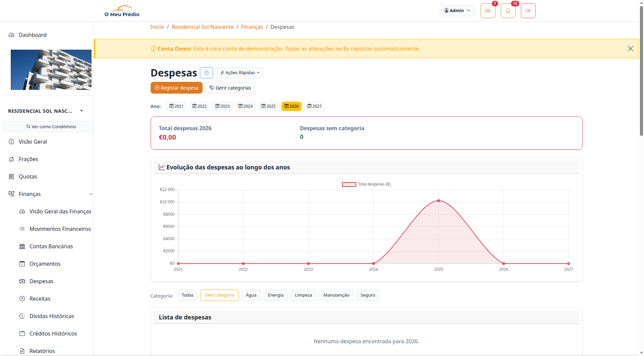Dismiss the Conta Demo alert banner
Screen dimensions: 644x356
[630, 49]
